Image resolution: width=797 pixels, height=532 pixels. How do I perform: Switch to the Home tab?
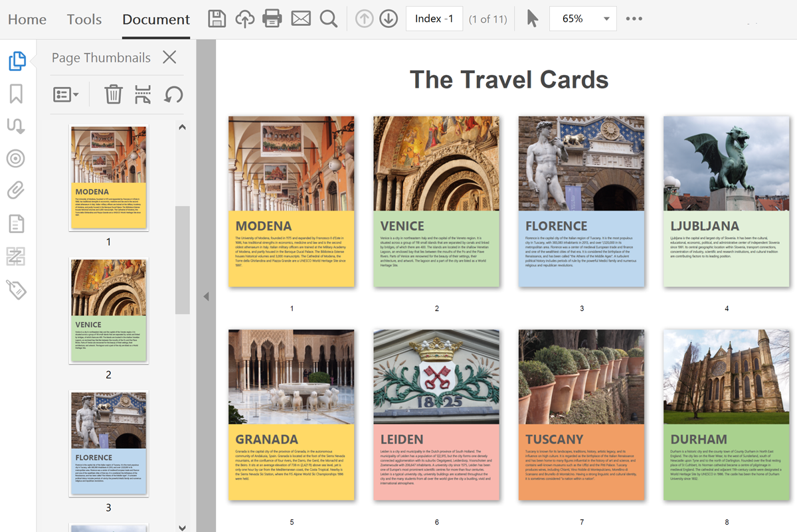pos(27,19)
